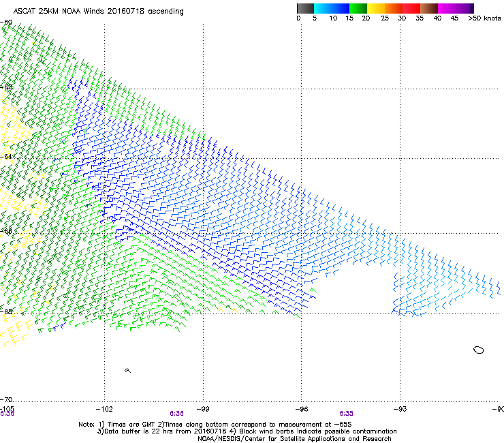The width and height of the screenshot is (504, 443).
Task: Click the -93 longitude label
Action: tap(400, 409)
